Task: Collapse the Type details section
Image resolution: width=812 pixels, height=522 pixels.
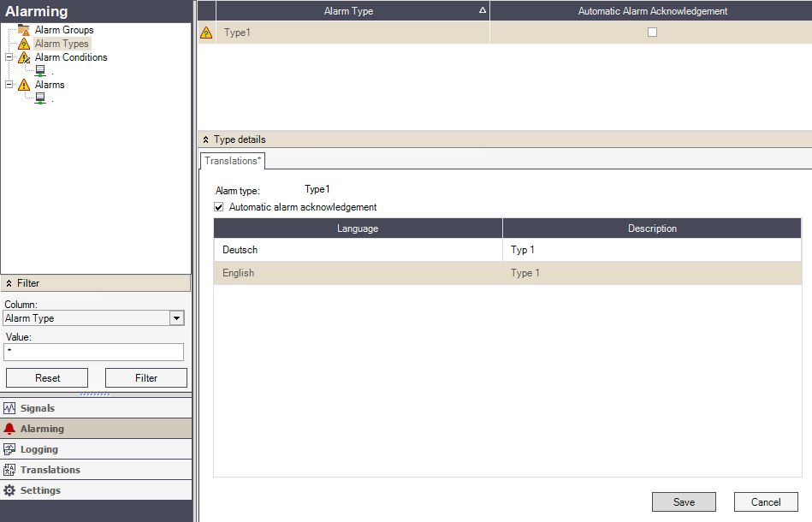Action: (x=205, y=139)
